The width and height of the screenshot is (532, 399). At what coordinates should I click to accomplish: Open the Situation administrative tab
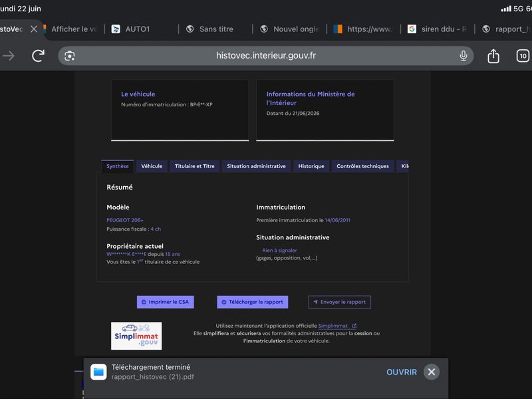pos(256,166)
